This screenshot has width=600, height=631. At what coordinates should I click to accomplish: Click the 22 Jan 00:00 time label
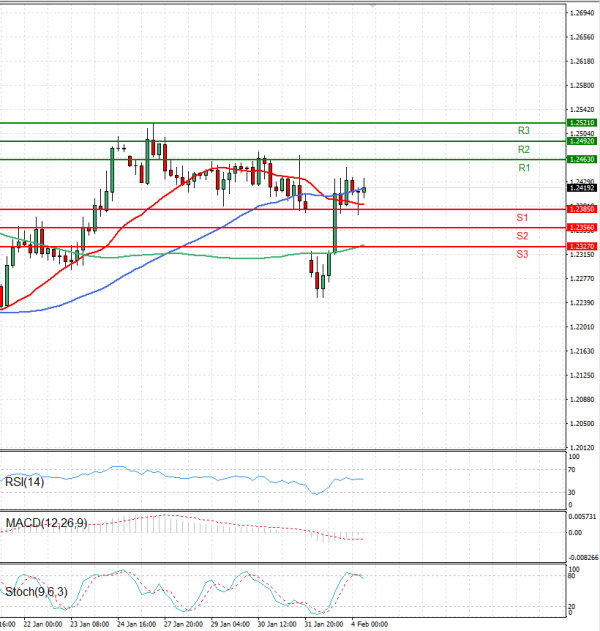click(43, 624)
